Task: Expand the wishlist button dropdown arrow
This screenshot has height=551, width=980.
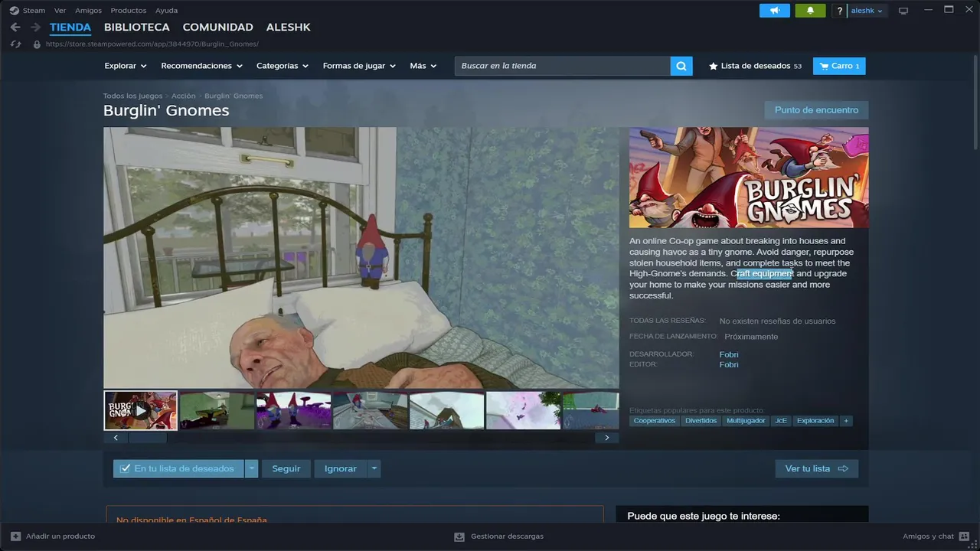Action: [252, 468]
